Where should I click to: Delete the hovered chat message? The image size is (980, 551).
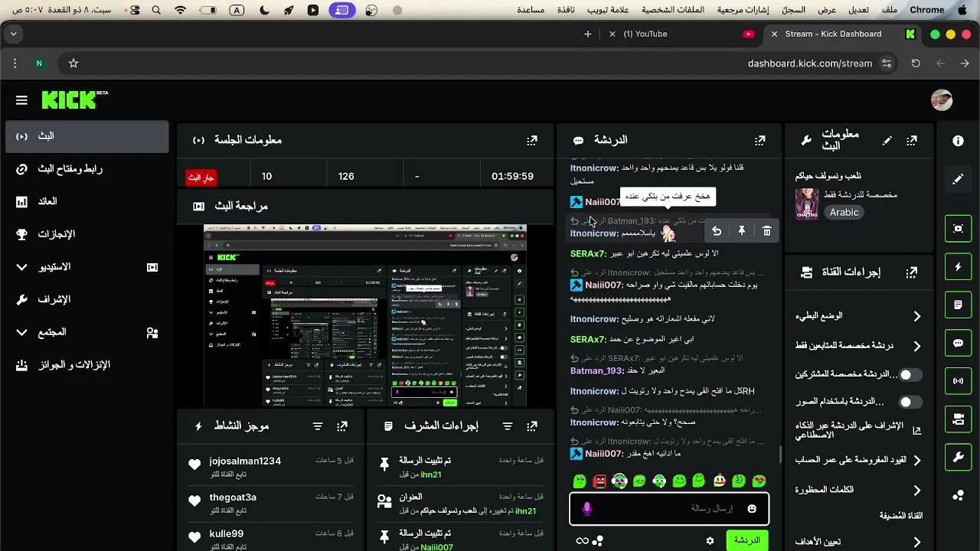pos(766,230)
